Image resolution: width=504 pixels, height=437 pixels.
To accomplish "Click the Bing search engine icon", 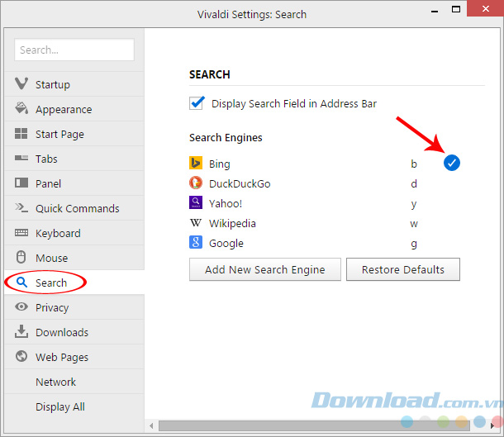I will point(196,164).
